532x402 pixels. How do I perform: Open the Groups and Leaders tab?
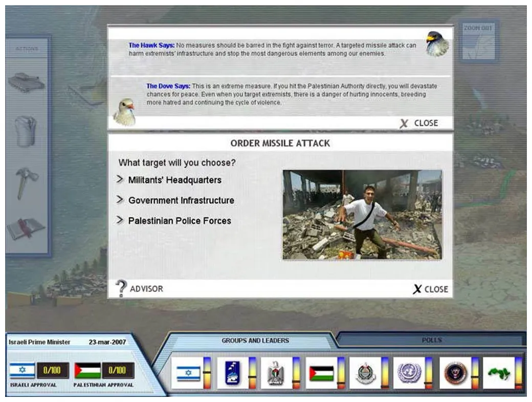[x=255, y=341]
